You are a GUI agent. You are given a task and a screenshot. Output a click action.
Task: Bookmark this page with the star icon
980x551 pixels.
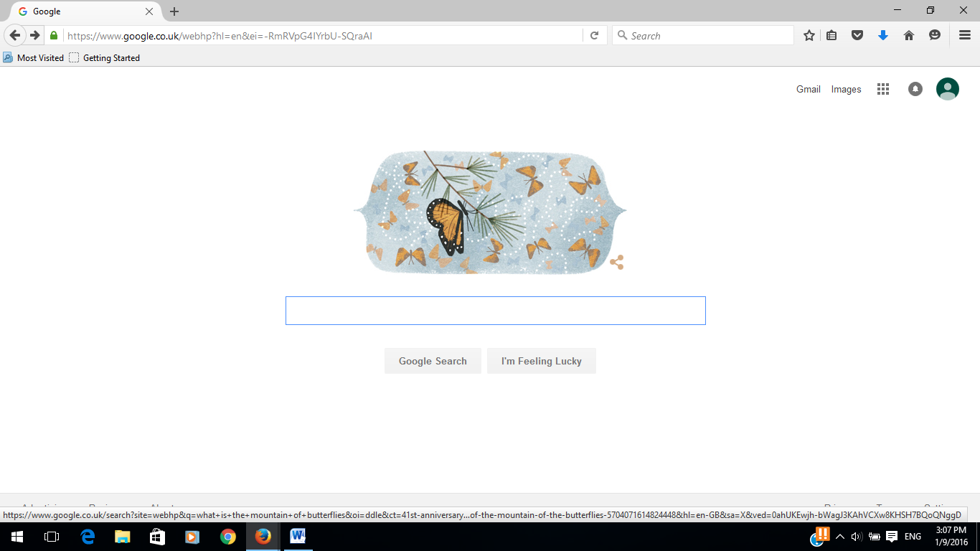tap(809, 35)
